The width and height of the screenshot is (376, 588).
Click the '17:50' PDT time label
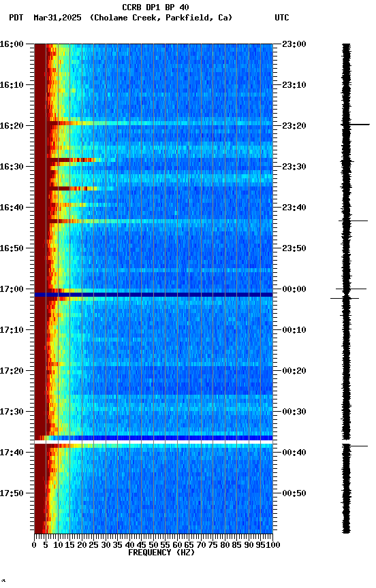coord(12,493)
